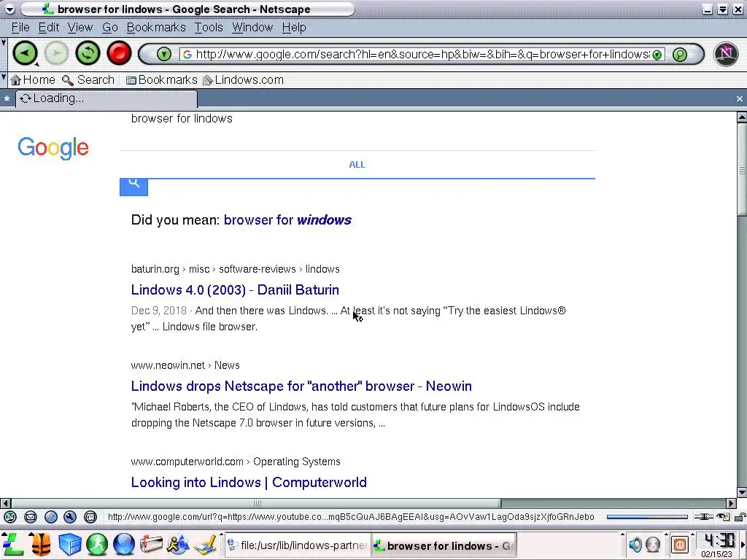The height and width of the screenshot is (560, 747).
Task: Click the life vest help icon in taskbar
Action: [41, 544]
